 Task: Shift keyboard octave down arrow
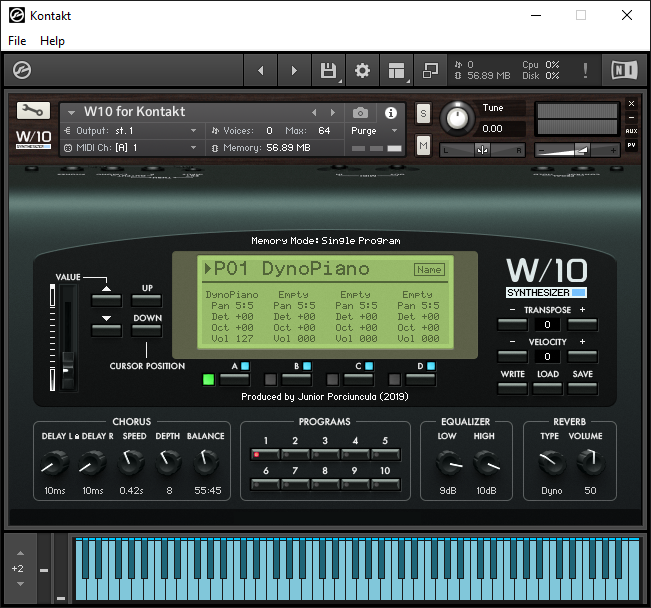(20, 584)
